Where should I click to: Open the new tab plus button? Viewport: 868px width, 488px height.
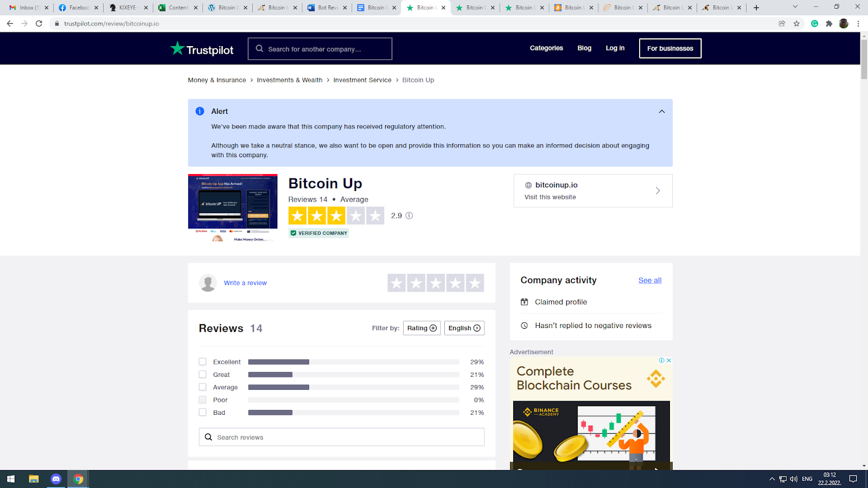click(756, 8)
